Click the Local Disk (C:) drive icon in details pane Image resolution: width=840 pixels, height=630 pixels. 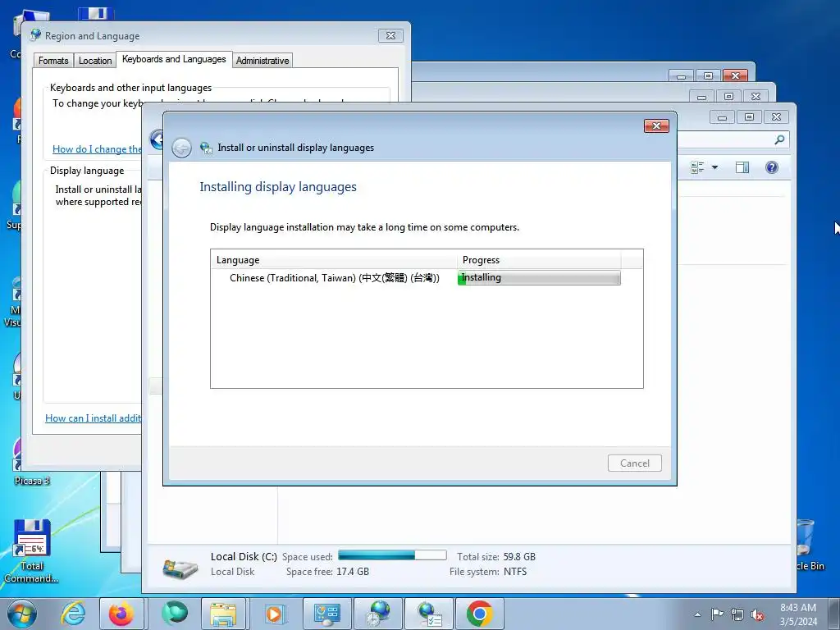[180, 568]
